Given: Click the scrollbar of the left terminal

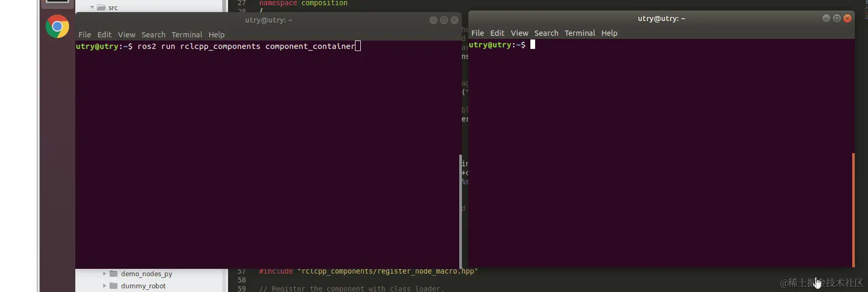Looking at the screenshot, I should tap(460, 212).
